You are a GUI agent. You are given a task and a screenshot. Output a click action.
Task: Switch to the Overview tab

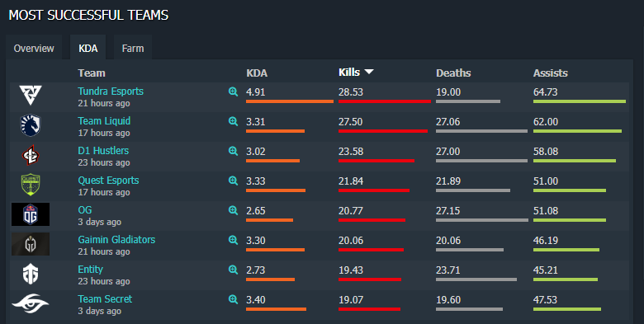click(34, 48)
